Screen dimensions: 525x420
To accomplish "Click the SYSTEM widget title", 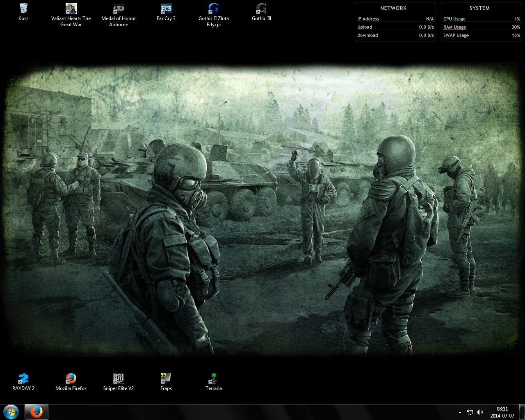I will pos(479,8).
